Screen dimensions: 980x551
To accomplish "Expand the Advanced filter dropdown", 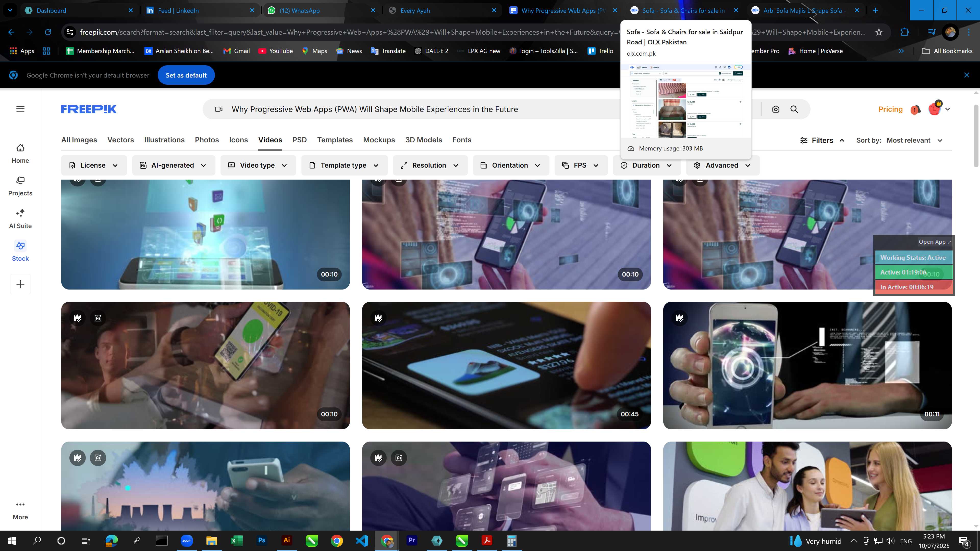I will (x=722, y=165).
